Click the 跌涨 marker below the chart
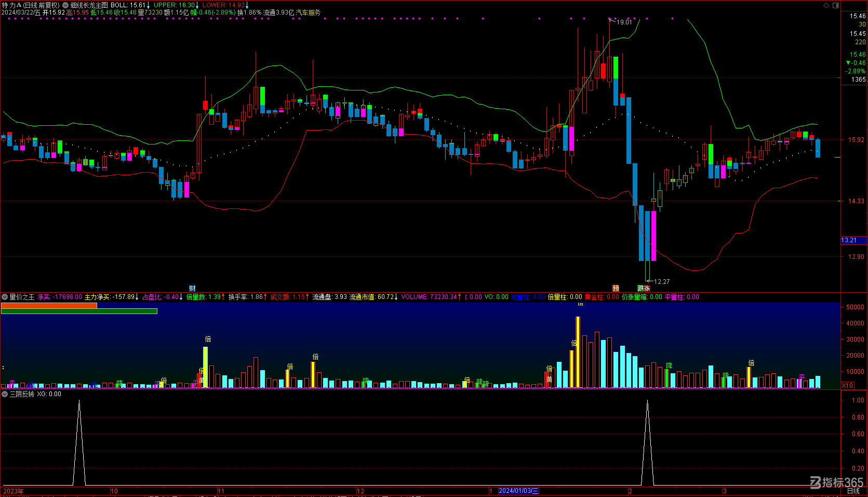 click(644, 289)
